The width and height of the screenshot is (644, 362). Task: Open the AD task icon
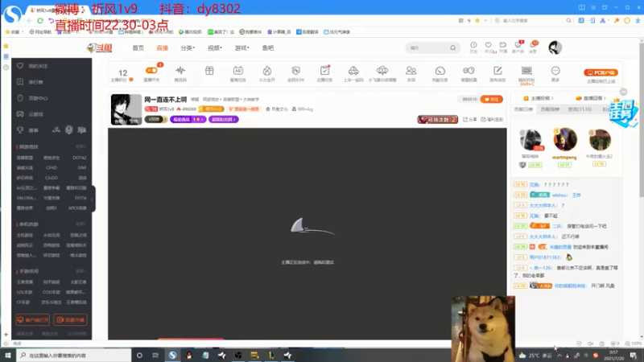237,71
